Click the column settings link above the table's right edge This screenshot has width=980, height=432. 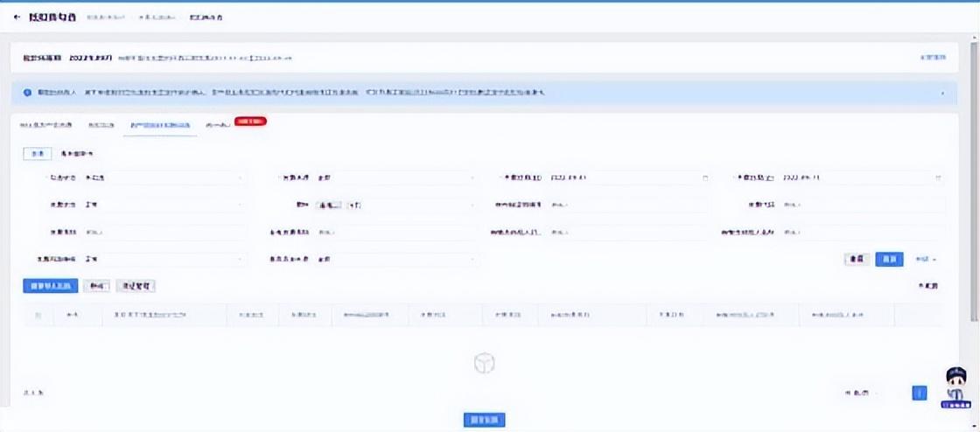927,286
